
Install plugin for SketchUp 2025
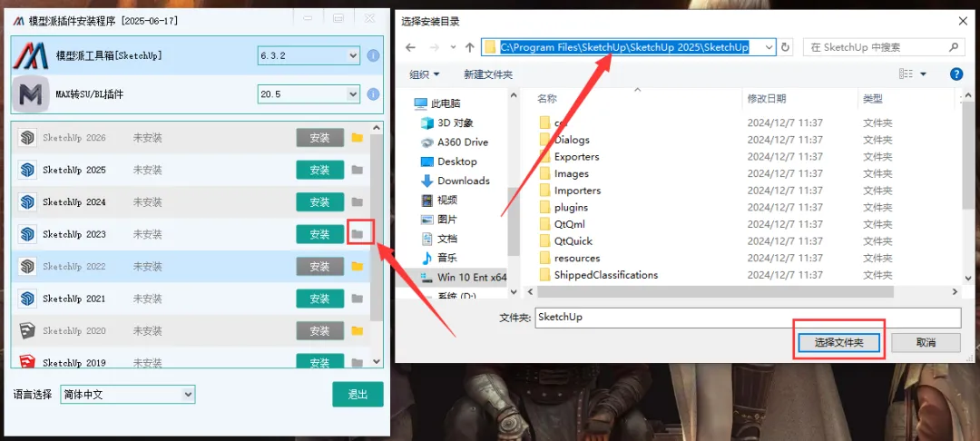[320, 170]
